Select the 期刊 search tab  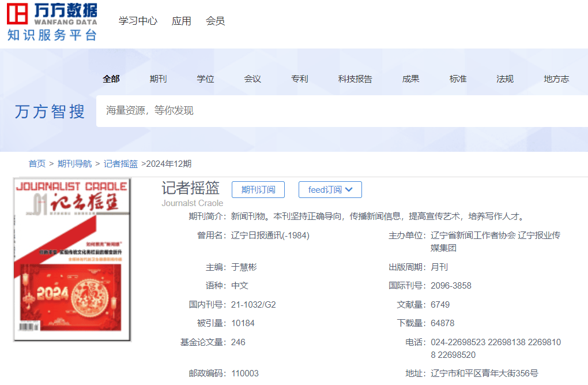[159, 79]
